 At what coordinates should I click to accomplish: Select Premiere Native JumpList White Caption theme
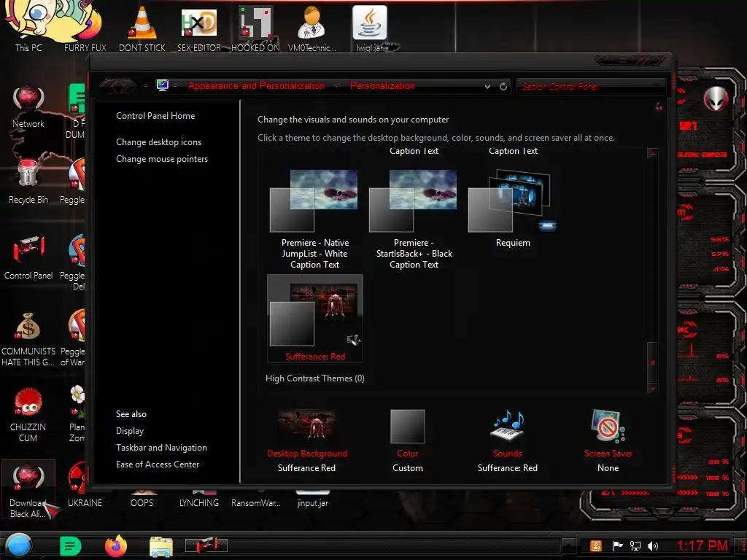(x=314, y=219)
